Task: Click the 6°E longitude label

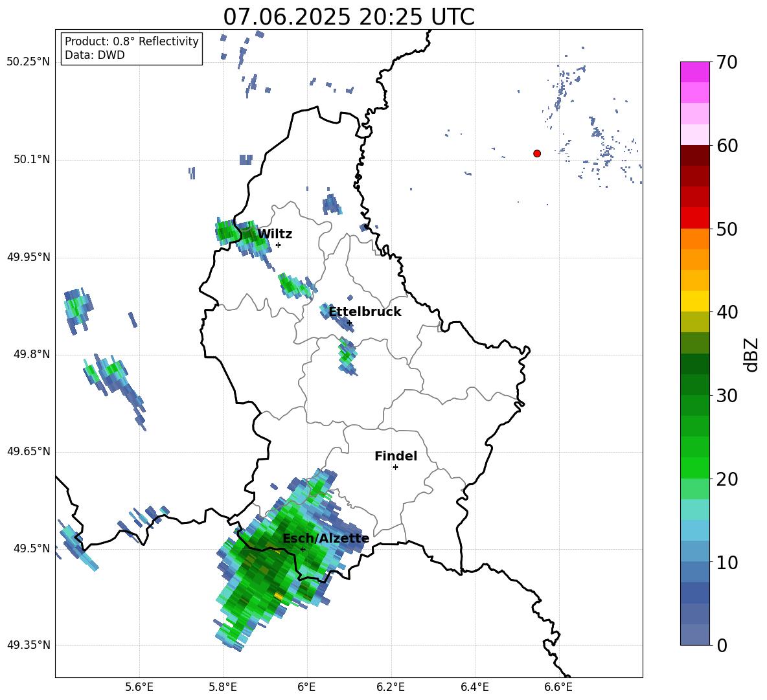Action: (x=306, y=687)
